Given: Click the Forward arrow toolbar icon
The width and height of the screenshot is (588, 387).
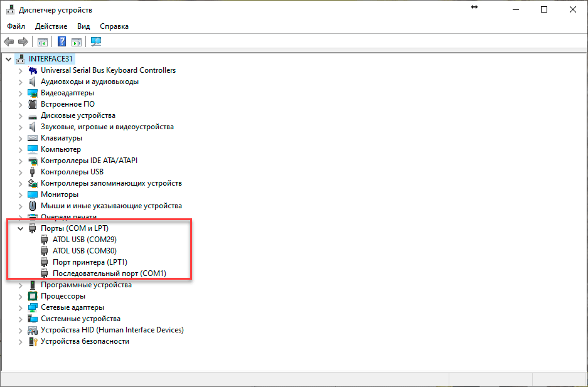Looking at the screenshot, I should click(23, 42).
